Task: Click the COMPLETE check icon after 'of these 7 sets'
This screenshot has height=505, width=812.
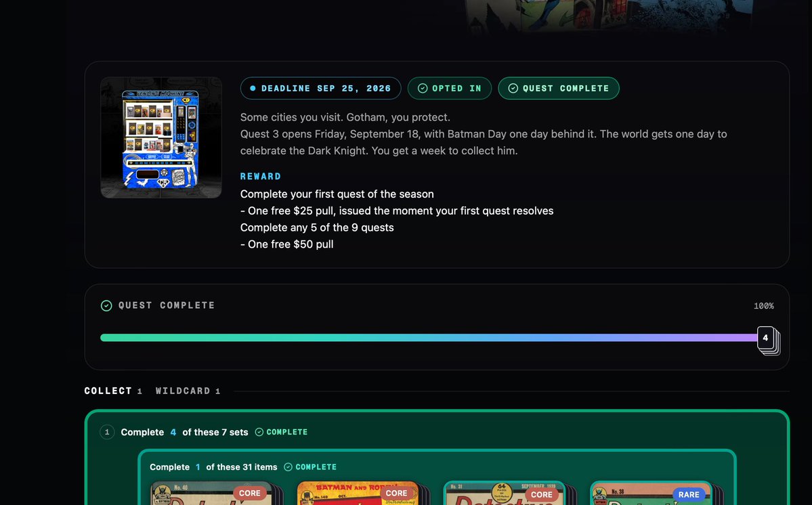Action: pyautogui.click(x=259, y=432)
